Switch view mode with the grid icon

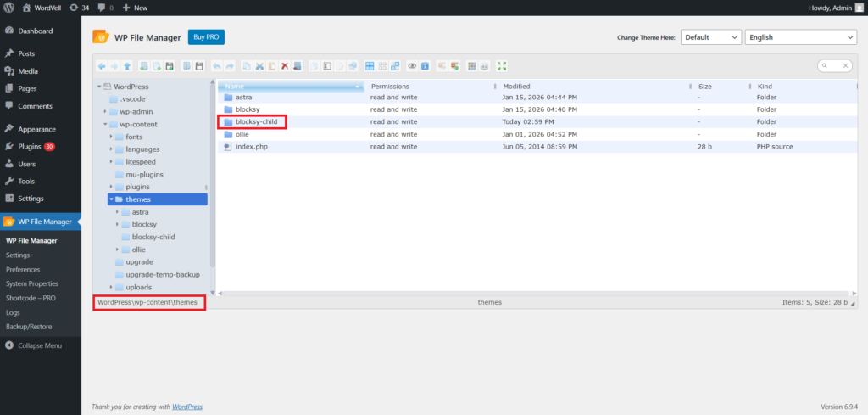[x=471, y=66]
